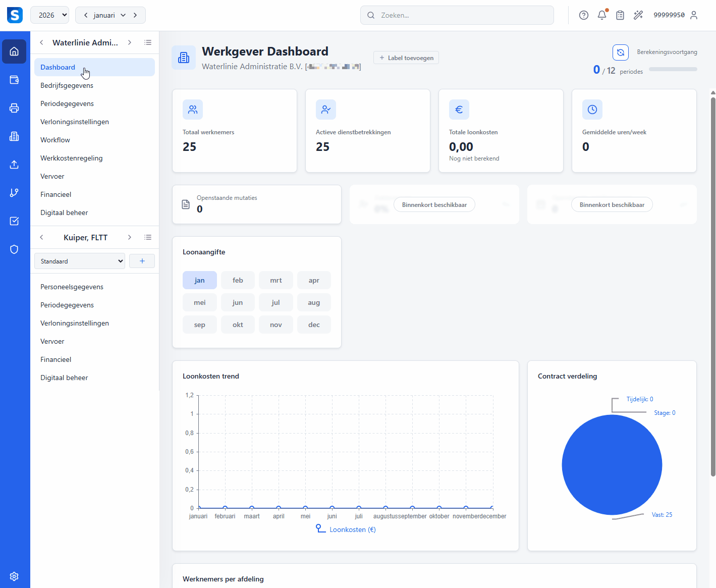
Task: Go to next employer with right chevron
Action: (130, 42)
